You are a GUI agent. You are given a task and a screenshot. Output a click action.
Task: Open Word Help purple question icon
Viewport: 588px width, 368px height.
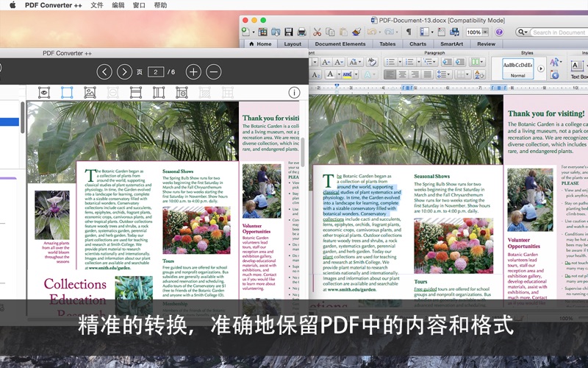[x=499, y=32]
